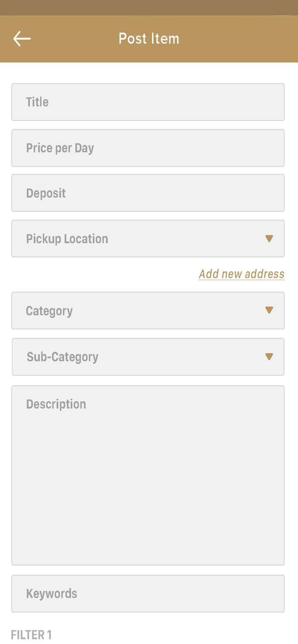Tap the 'Keywords' placeholder text
The image size is (298, 644).
[52, 593]
